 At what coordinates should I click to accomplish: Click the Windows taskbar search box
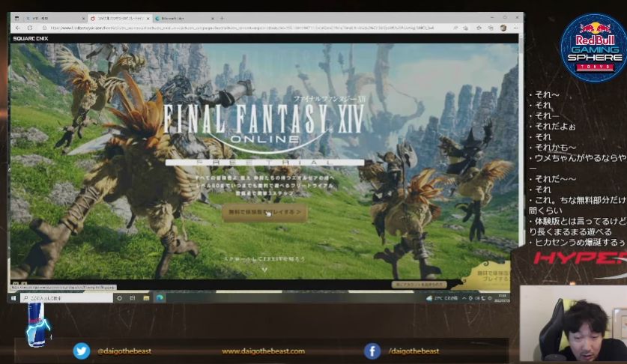(x=67, y=298)
